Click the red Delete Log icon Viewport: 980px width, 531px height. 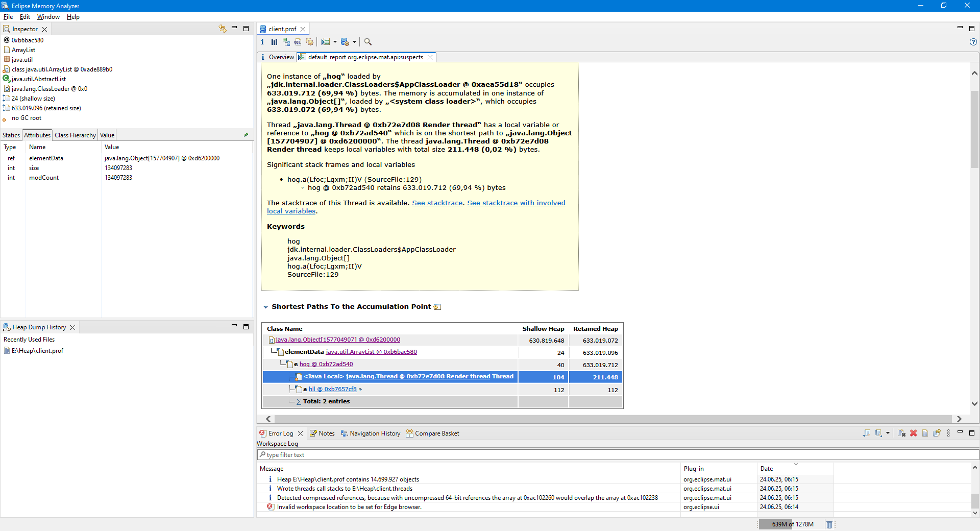(913, 433)
